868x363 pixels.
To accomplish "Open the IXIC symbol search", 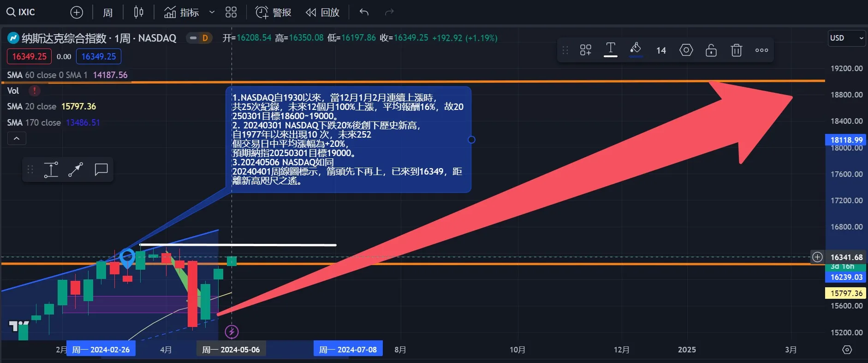I will click(21, 12).
